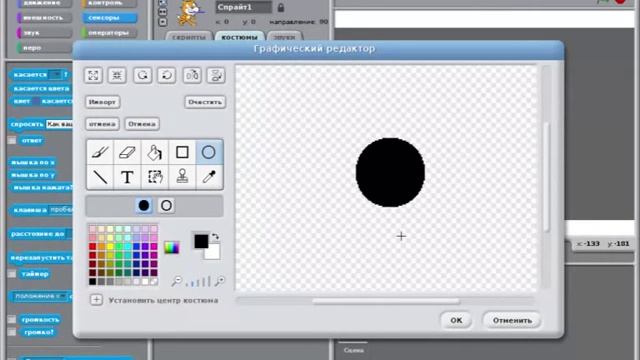The image size is (640, 360).
Task: Click the canvas horizontal scrollbar
Action: tap(386, 301)
